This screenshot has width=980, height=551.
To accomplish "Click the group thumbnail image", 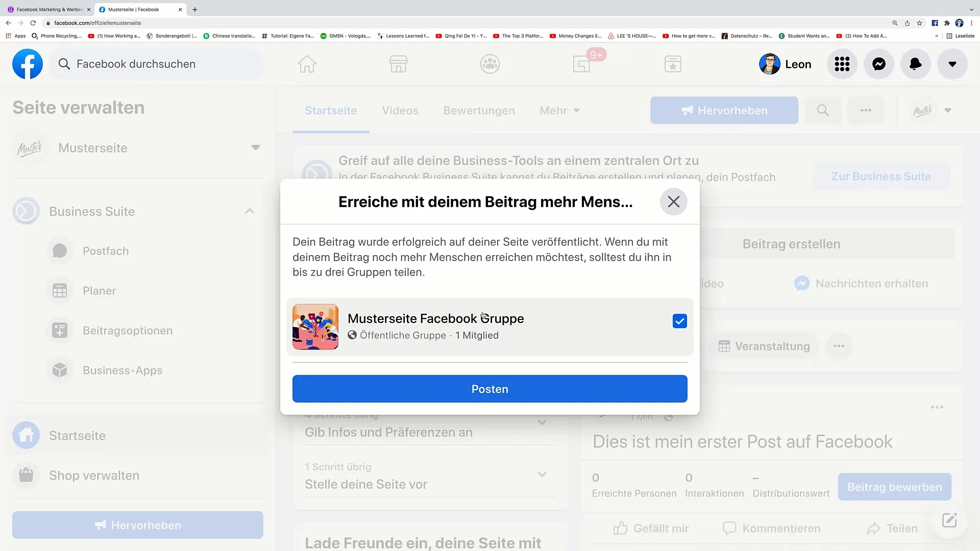I will 315,327.
